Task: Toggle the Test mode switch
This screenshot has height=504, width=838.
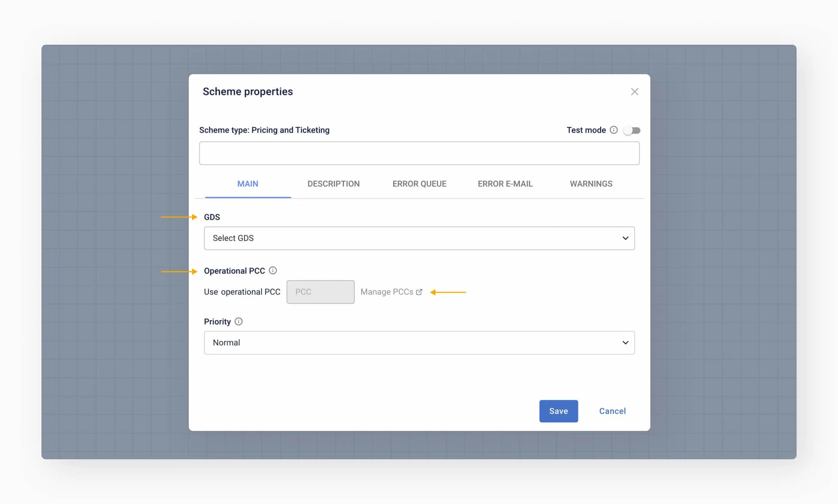Action: point(632,130)
